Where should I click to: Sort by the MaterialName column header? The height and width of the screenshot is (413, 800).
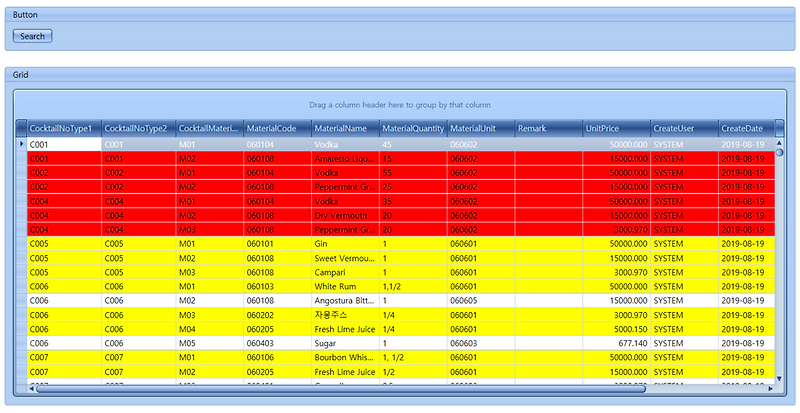pyautogui.click(x=345, y=129)
